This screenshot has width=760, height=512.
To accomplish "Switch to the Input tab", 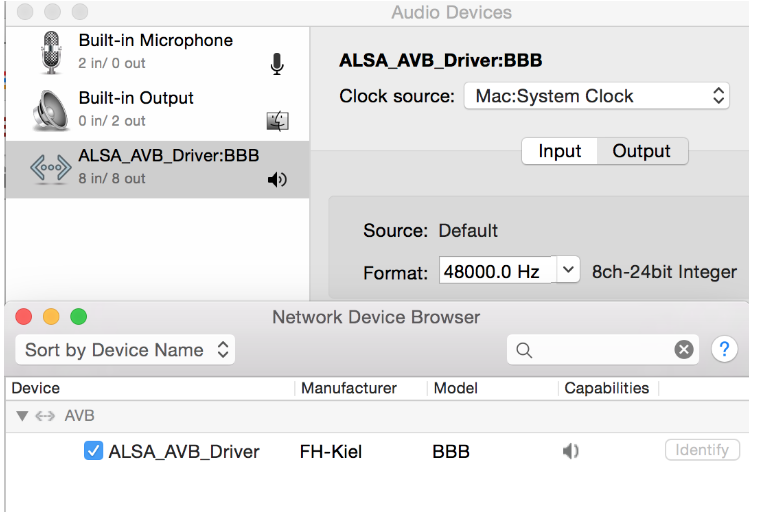I will pyautogui.click(x=560, y=151).
